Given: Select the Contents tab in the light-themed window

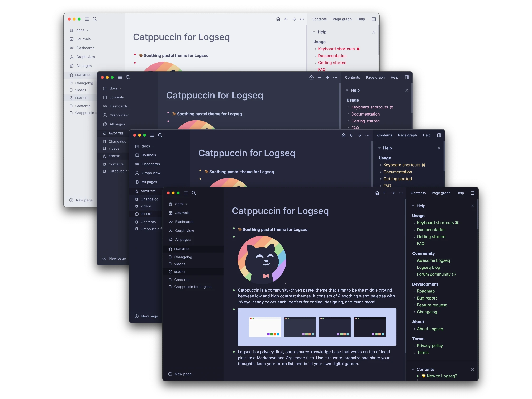Looking at the screenshot, I should click(319, 19).
